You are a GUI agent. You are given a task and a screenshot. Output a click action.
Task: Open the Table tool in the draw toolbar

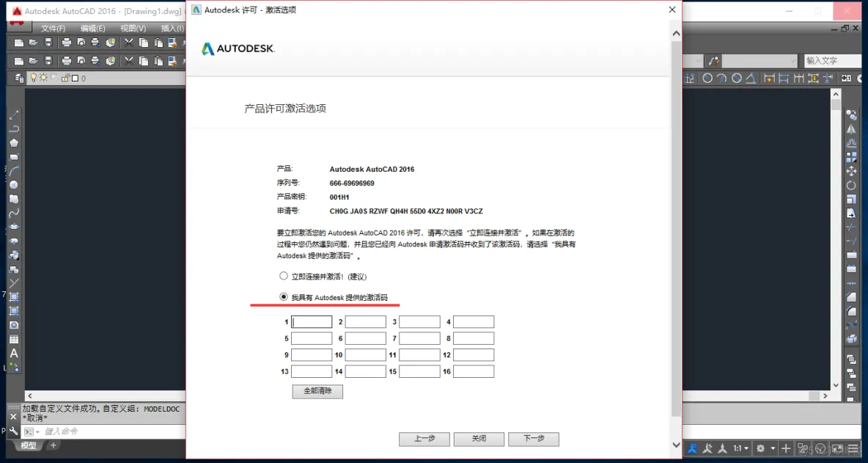(15, 339)
